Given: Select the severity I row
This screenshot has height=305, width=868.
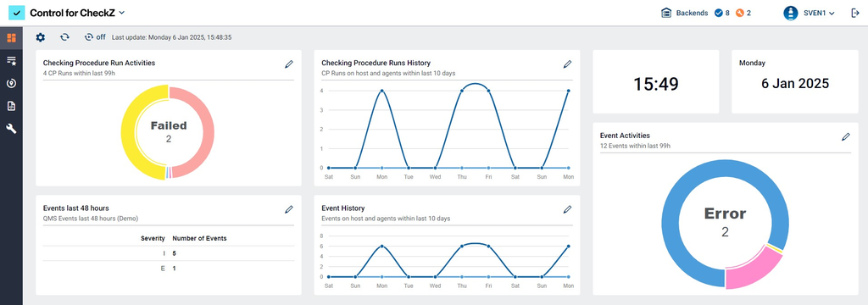Looking at the screenshot, I should coord(169,253).
